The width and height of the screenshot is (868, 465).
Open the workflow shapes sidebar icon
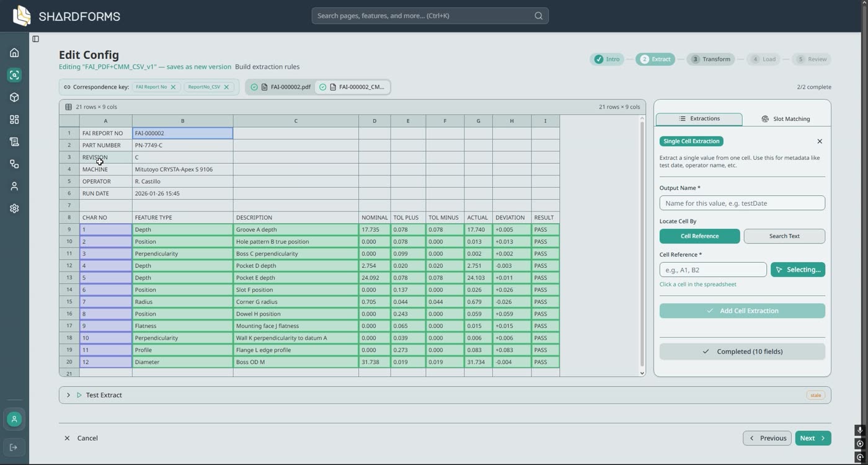(x=14, y=164)
